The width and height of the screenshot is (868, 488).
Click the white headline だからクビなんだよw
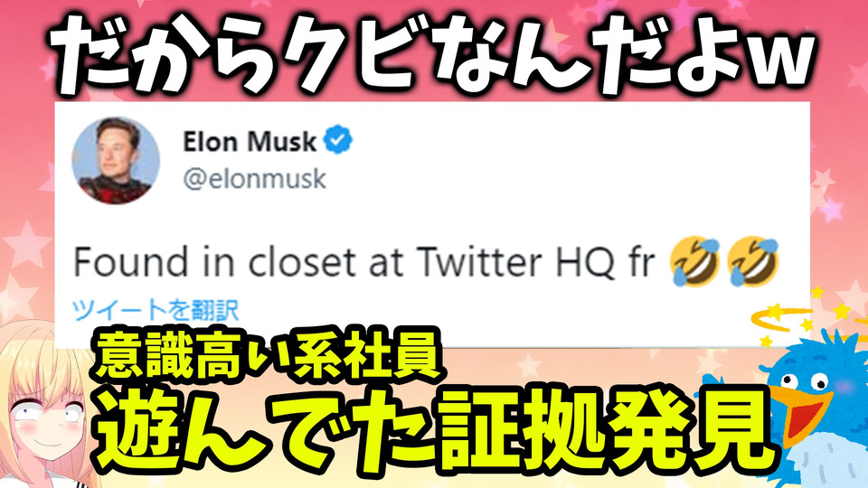coord(435,54)
